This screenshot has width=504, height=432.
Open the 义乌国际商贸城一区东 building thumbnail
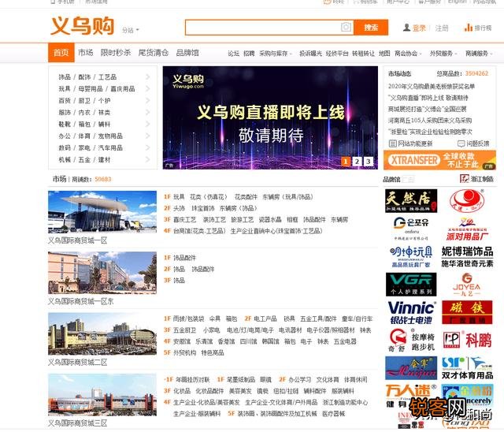pos(102,273)
